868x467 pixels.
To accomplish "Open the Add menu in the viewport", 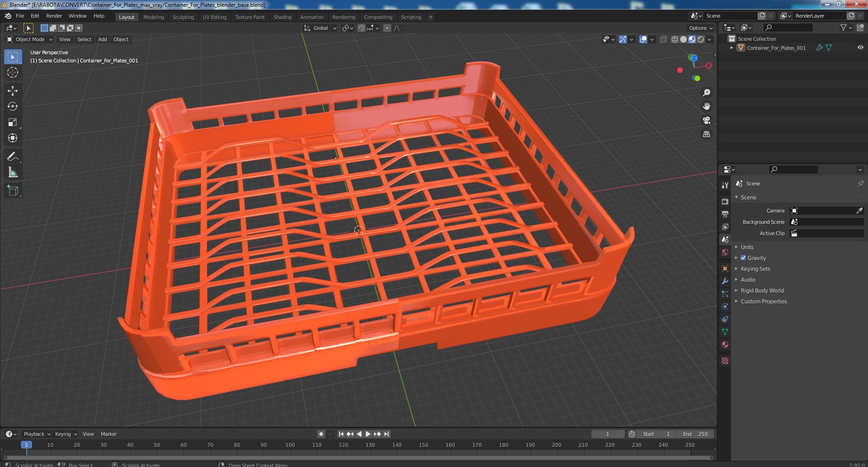I will pyautogui.click(x=103, y=39).
